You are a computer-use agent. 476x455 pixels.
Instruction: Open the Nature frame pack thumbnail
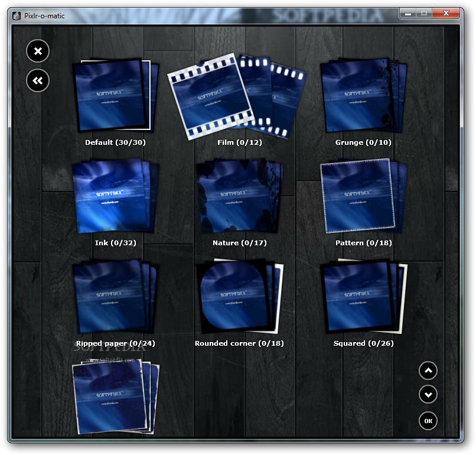click(240, 196)
